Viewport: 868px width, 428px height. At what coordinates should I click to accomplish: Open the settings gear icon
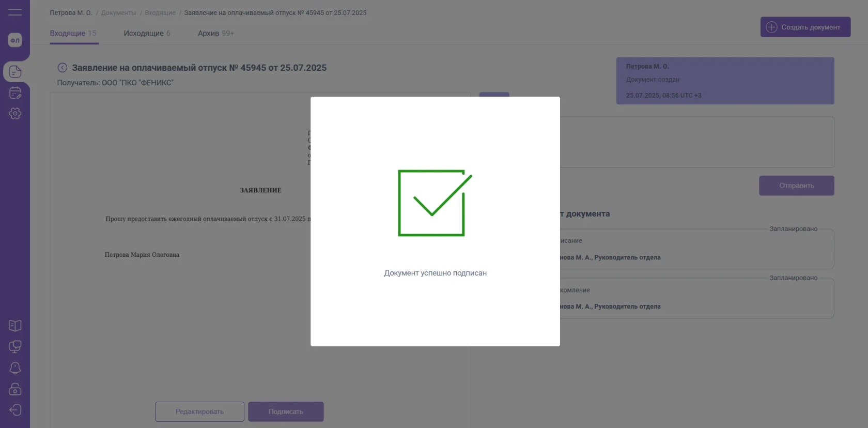[15, 114]
